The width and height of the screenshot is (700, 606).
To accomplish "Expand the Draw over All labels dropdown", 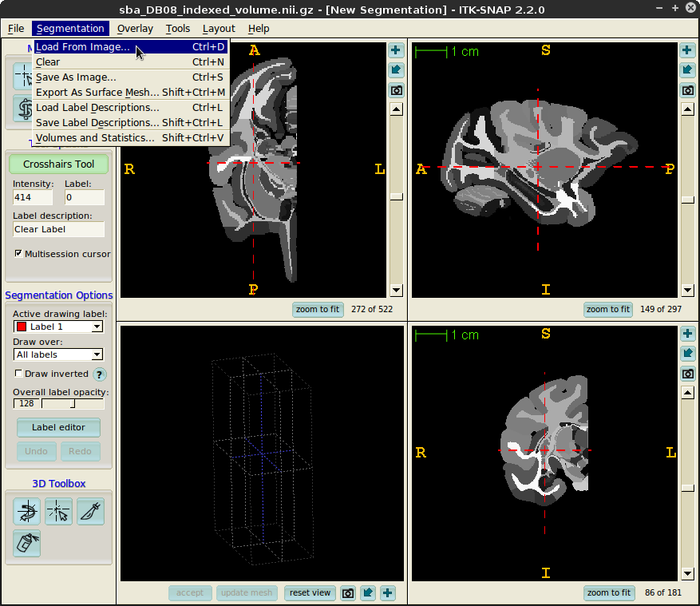I will pyautogui.click(x=58, y=354).
